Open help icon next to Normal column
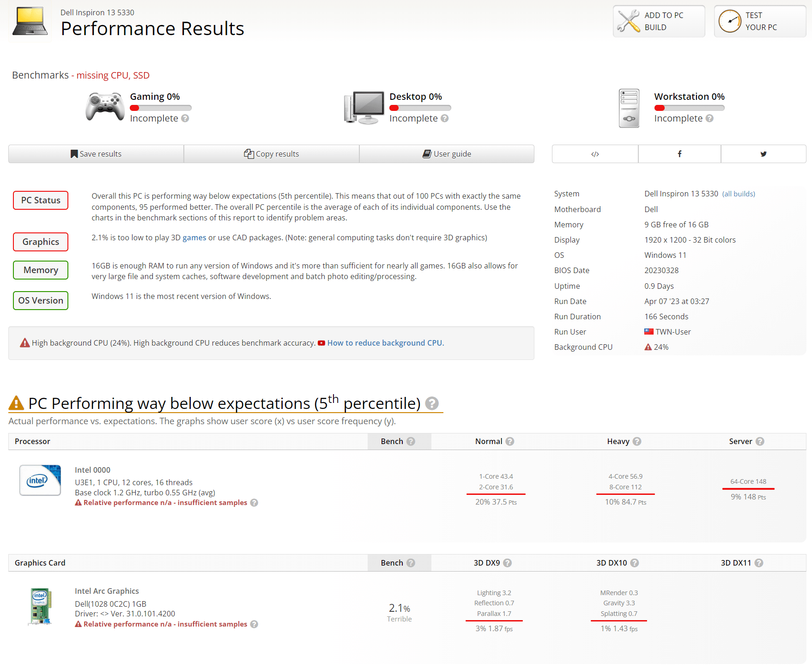The image size is (812, 670). click(509, 441)
